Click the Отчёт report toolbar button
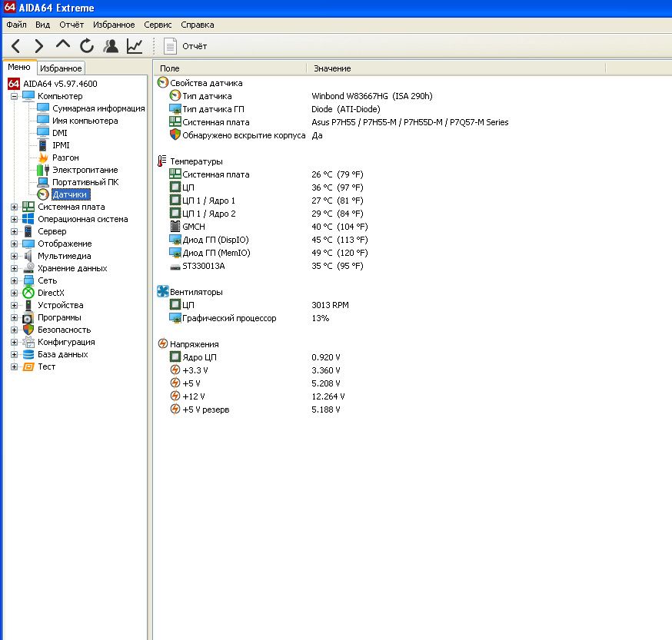Screen dimensions: 672x640 pyautogui.click(x=185, y=46)
